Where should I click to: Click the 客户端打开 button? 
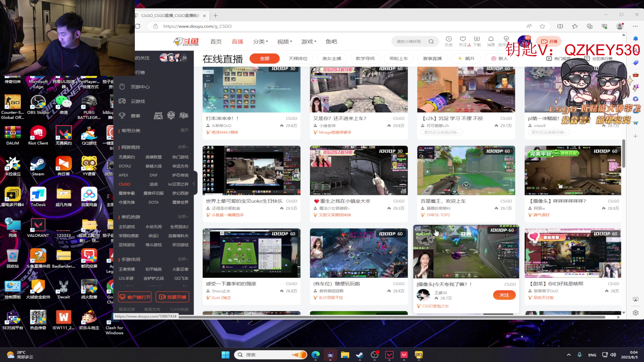(135, 297)
